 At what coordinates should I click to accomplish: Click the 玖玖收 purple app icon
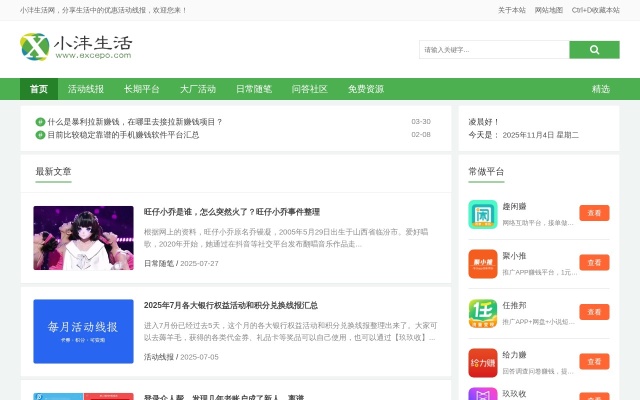tap(483, 394)
